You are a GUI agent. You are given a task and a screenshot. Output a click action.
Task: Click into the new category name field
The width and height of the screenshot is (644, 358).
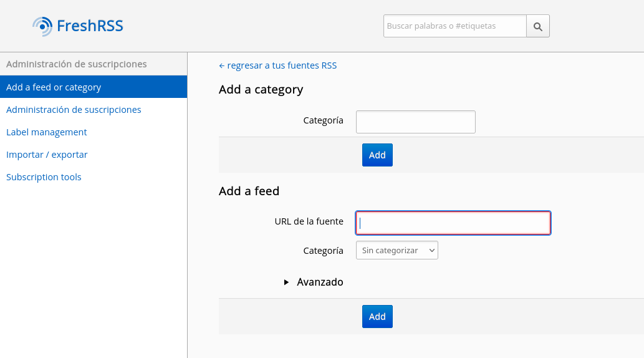[415, 122]
